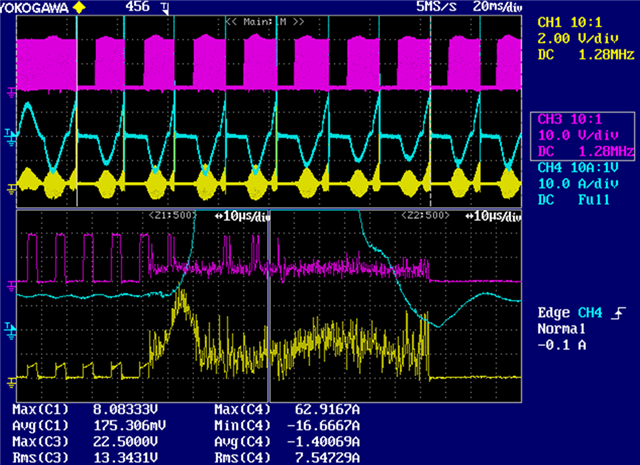The height and width of the screenshot is (465, 640).
Task: Click the Edge CH4 trigger label
Action: click(x=569, y=313)
